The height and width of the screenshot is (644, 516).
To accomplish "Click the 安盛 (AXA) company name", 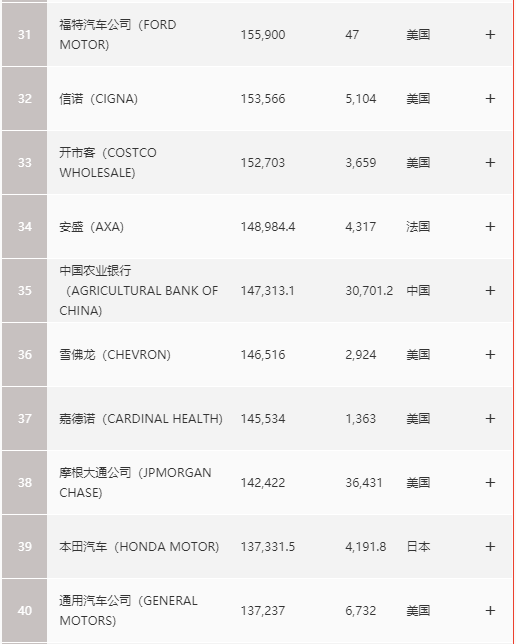I will coord(91,227).
